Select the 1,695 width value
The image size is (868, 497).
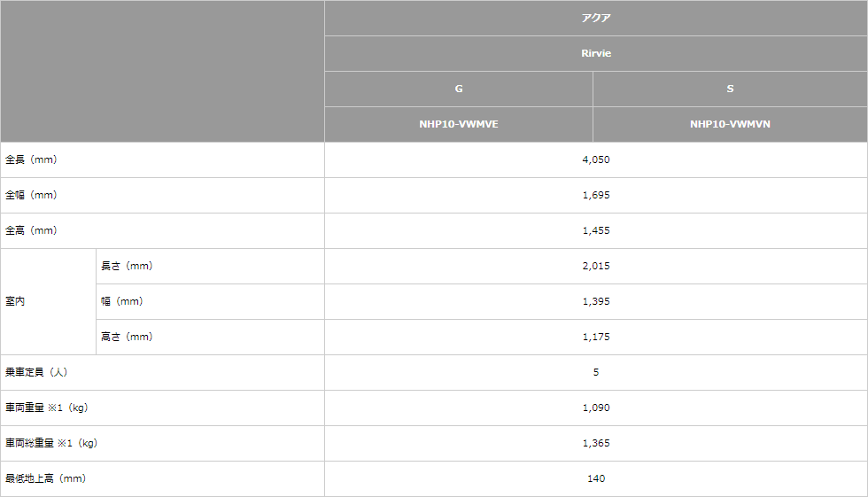click(x=595, y=196)
